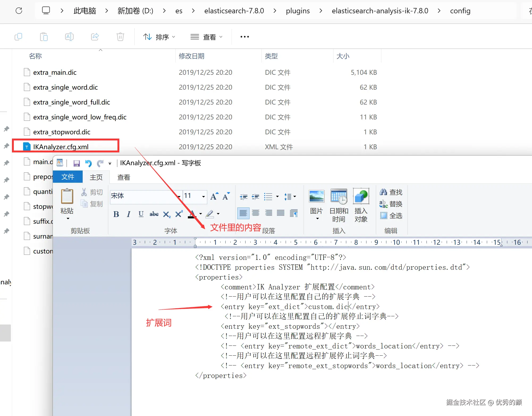The height and width of the screenshot is (416, 532).
Task: Toggle Bold formatting
Action: 116,214
